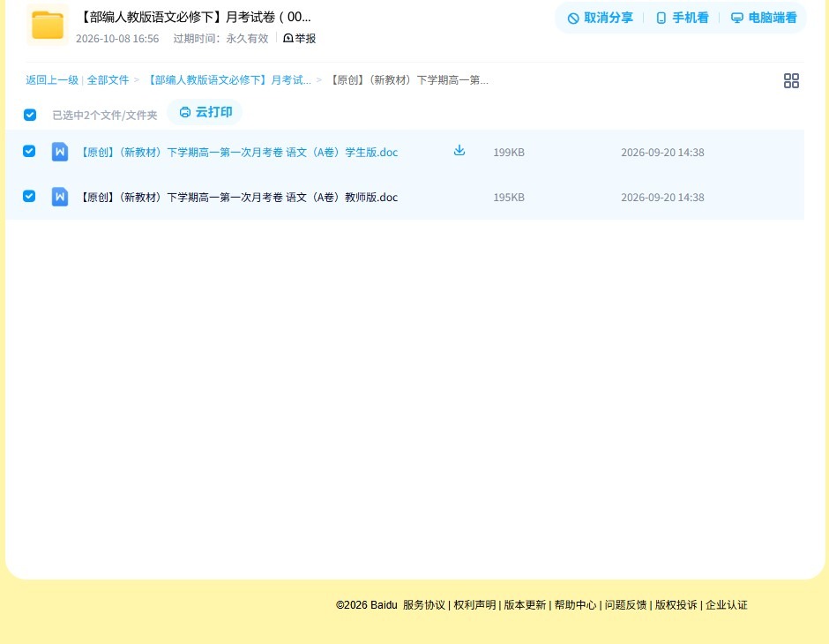Image resolution: width=829 pixels, height=644 pixels.
Task: Download the 学生版.doc file
Action: tap(459, 151)
